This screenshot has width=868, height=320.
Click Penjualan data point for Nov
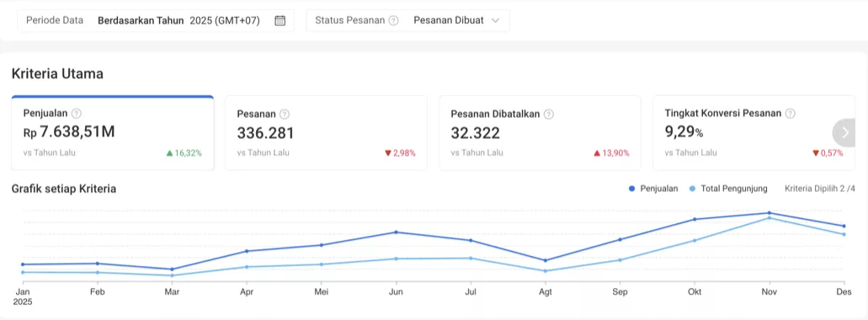tap(769, 213)
